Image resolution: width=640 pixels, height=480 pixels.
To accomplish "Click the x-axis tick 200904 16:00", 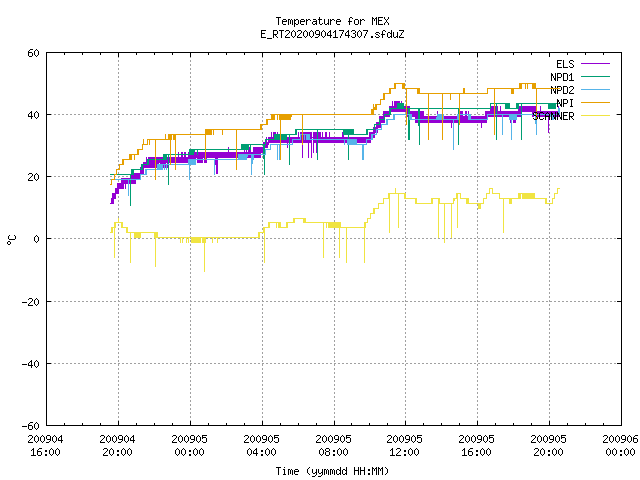I will coord(45,446).
